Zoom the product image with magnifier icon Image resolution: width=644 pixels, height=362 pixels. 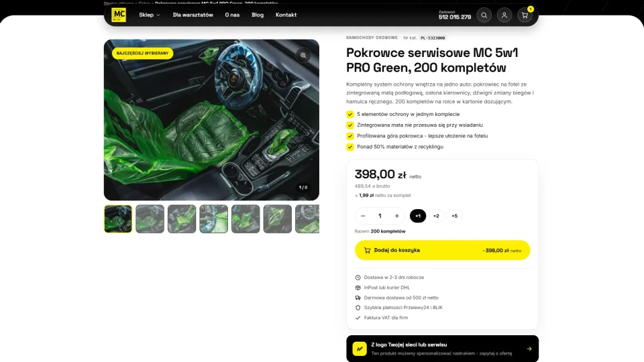point(303,56)
